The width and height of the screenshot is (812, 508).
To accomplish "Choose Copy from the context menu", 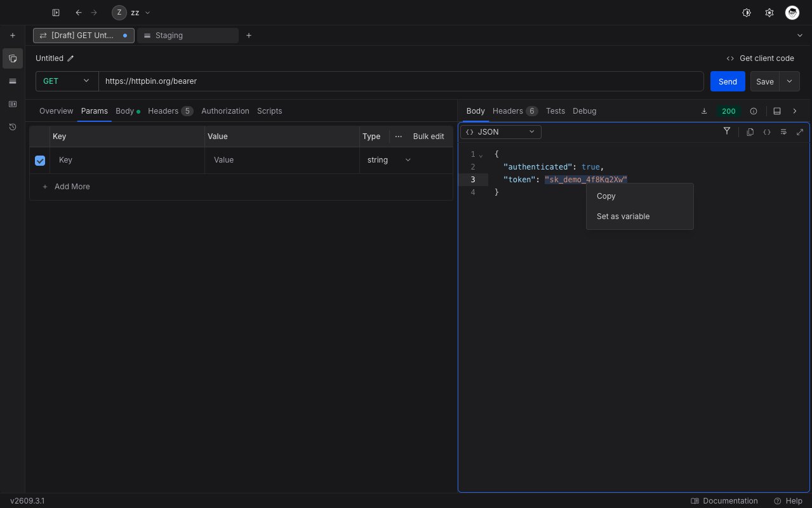I will coord(640,196).
